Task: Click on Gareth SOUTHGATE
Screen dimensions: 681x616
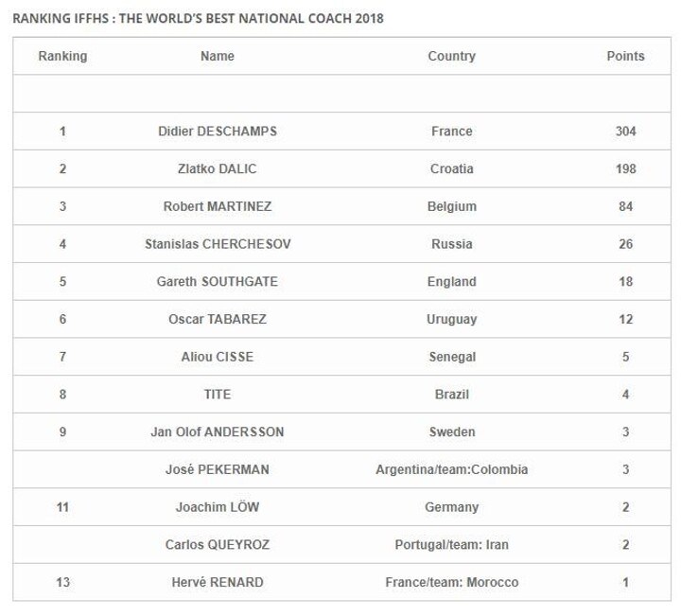Action: [218, 282]
